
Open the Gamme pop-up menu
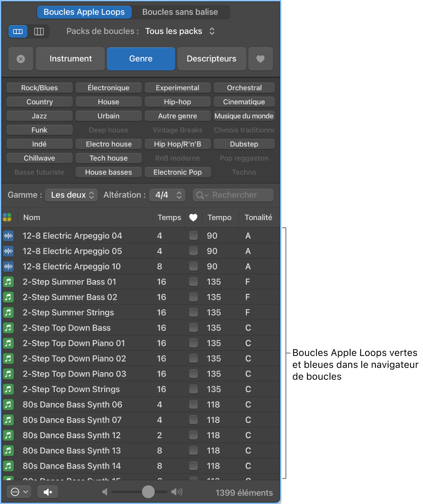(71, 195)
